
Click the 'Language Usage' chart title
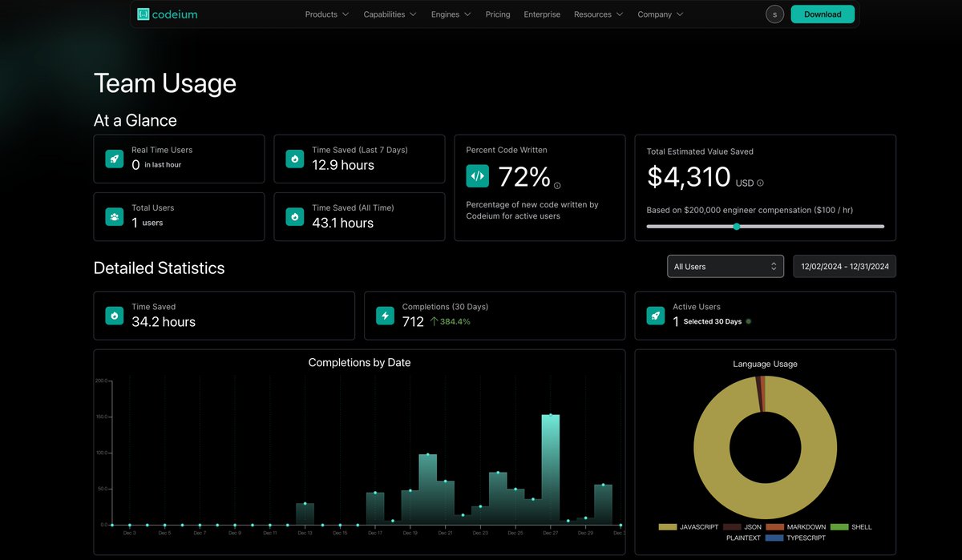(765, 364)
